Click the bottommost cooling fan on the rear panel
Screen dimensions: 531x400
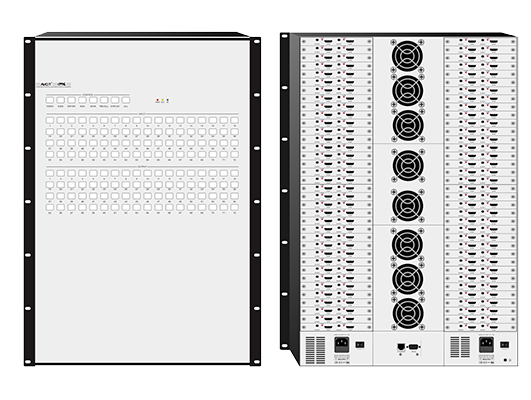click(407, 313)
